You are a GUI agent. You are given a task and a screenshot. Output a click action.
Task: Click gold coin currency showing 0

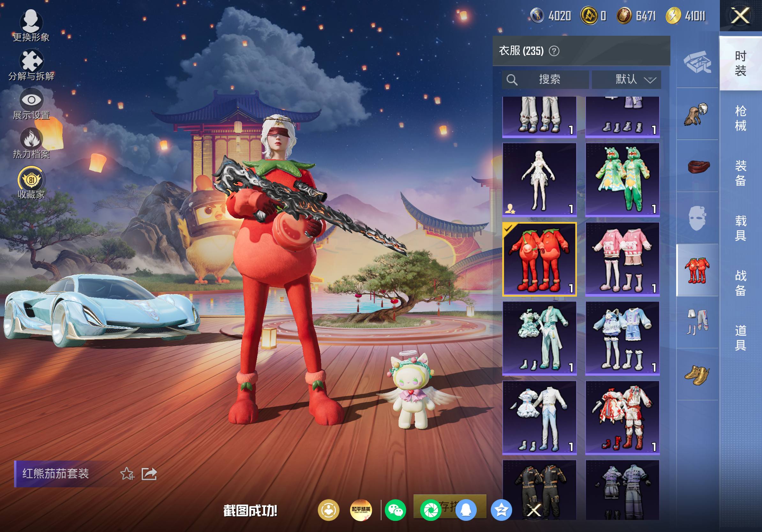point(588,16)
